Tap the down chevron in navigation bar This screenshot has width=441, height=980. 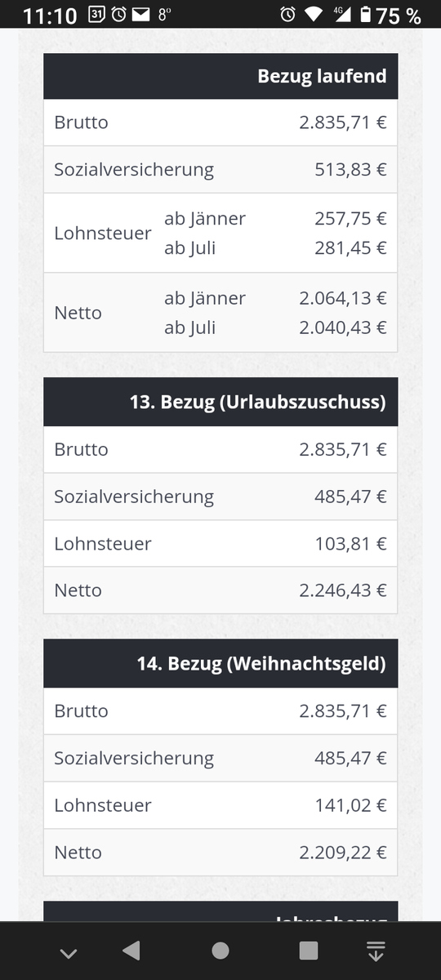click(69, 952)
